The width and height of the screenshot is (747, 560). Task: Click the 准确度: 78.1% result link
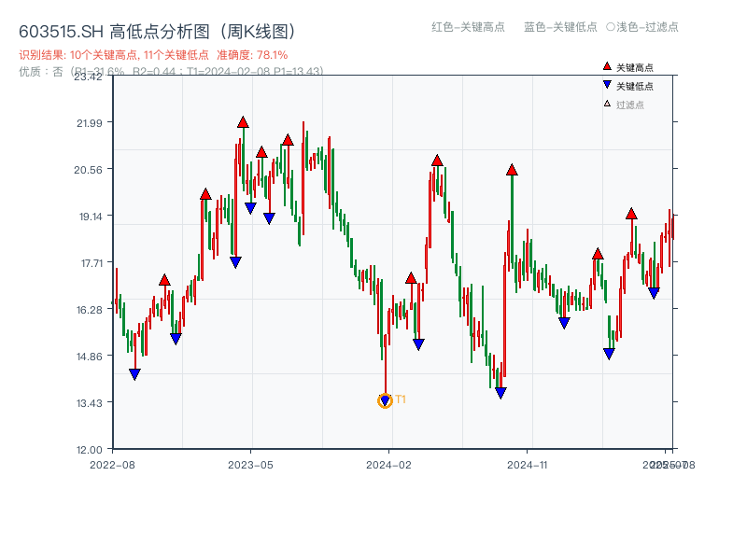coord(254,54)
